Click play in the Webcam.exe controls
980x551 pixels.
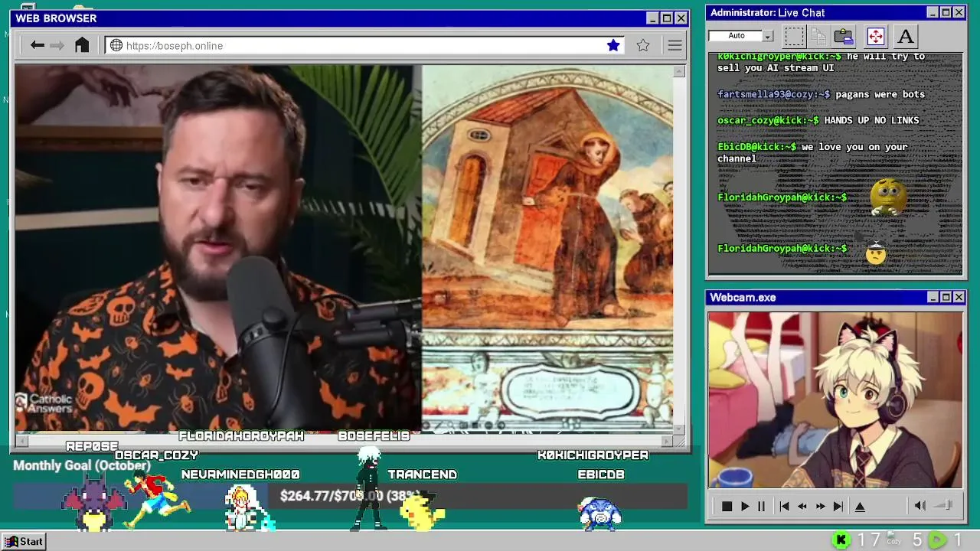(x=744, y=506)
